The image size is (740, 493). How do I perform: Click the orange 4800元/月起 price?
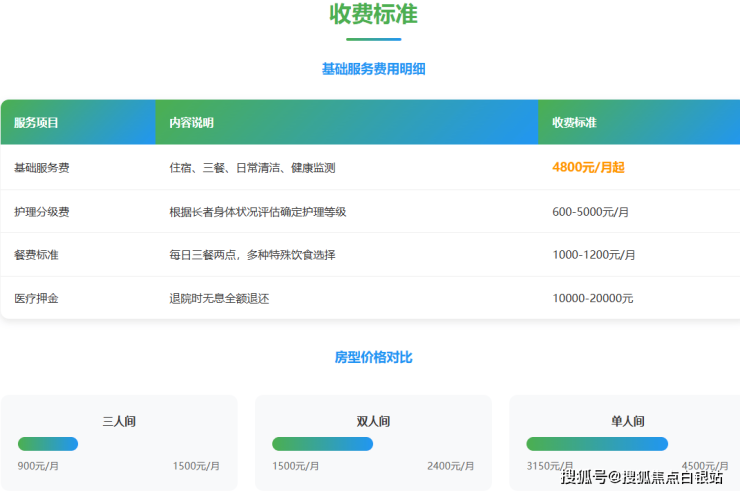tap(588, 168)
